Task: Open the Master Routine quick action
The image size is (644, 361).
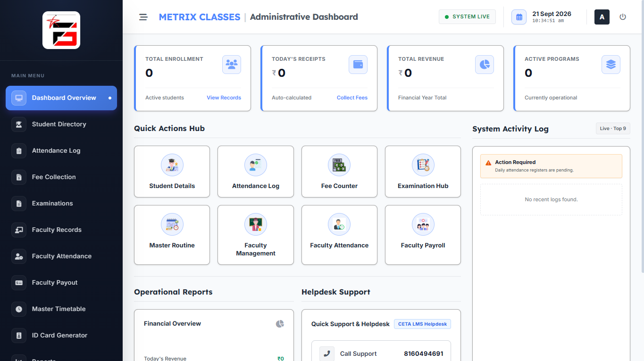Action: (172, 235)
